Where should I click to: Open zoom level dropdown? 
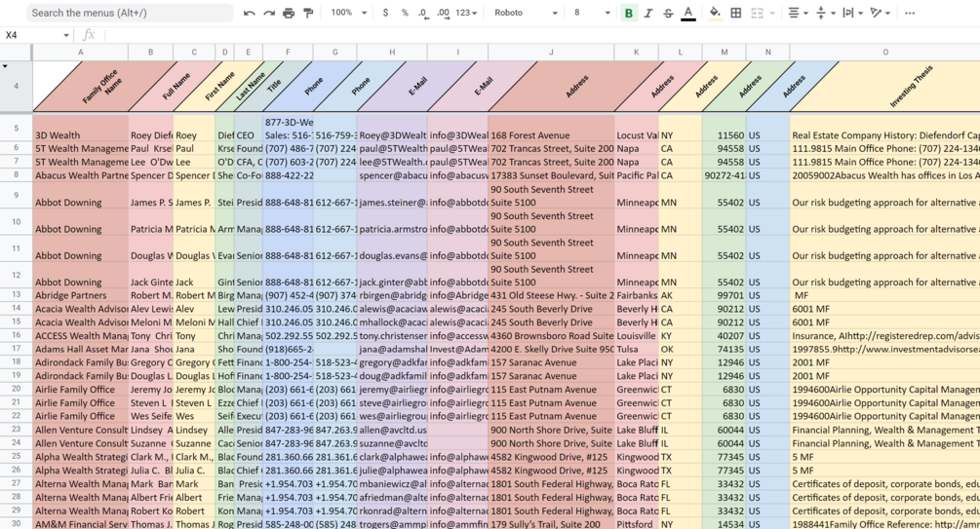click(x=349, y=13)
